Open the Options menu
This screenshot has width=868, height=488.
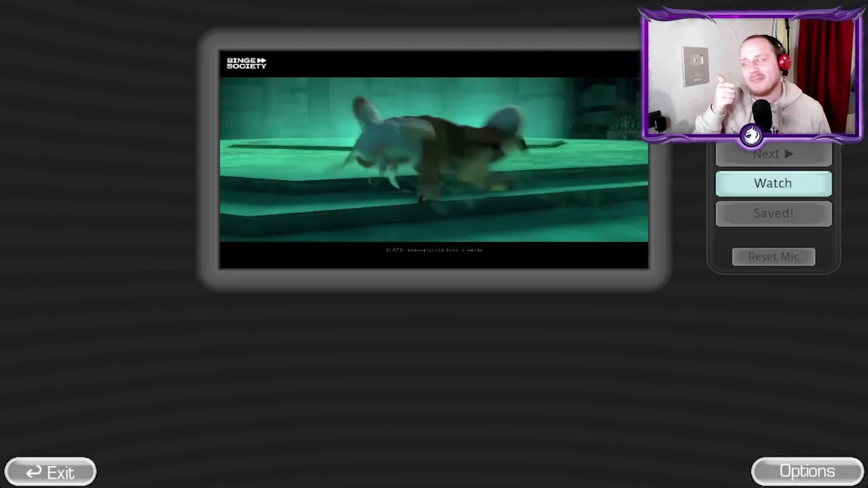pyautogui.click(x=807, y=472)
